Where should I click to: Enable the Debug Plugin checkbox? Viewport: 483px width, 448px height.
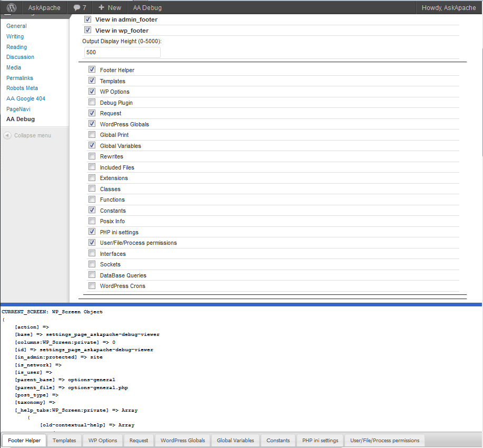[x=92, y=103]
